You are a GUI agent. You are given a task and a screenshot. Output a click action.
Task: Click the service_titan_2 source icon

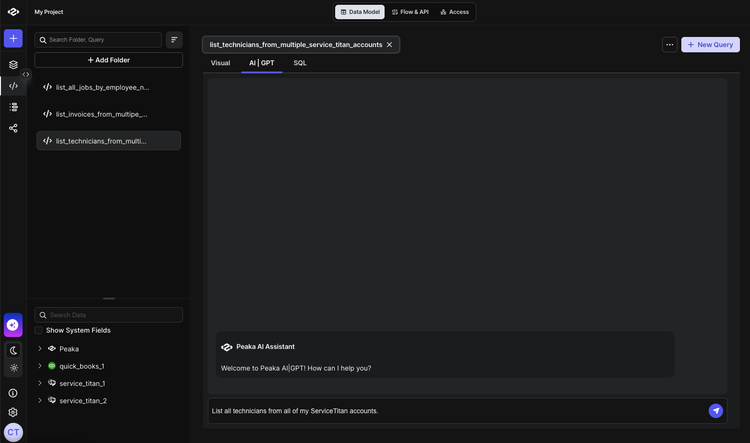tap(52, 400)
